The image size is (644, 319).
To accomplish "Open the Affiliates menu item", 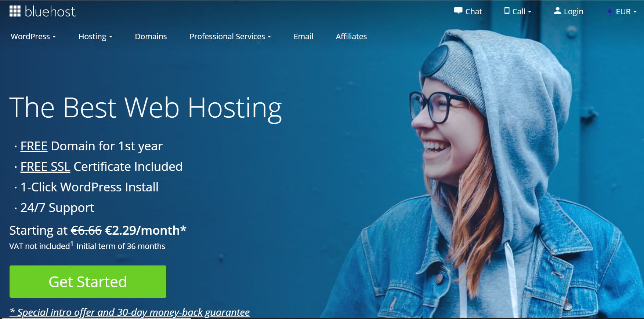I will point(351,36).
